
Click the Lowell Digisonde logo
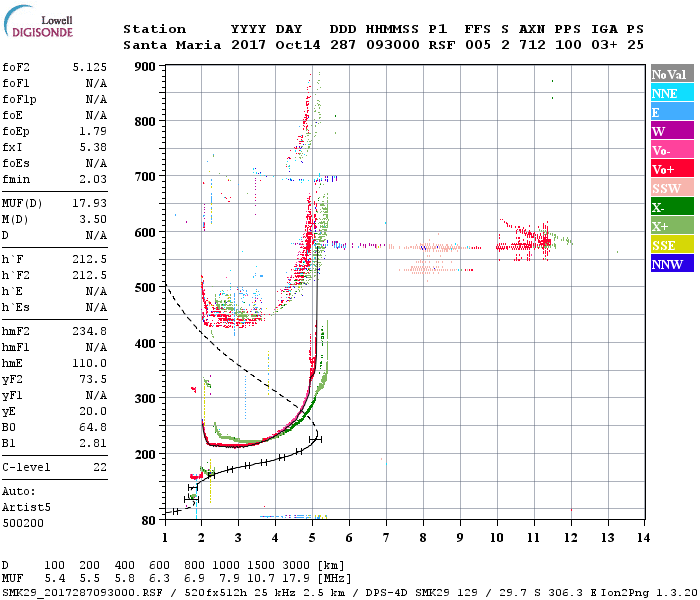38,21
